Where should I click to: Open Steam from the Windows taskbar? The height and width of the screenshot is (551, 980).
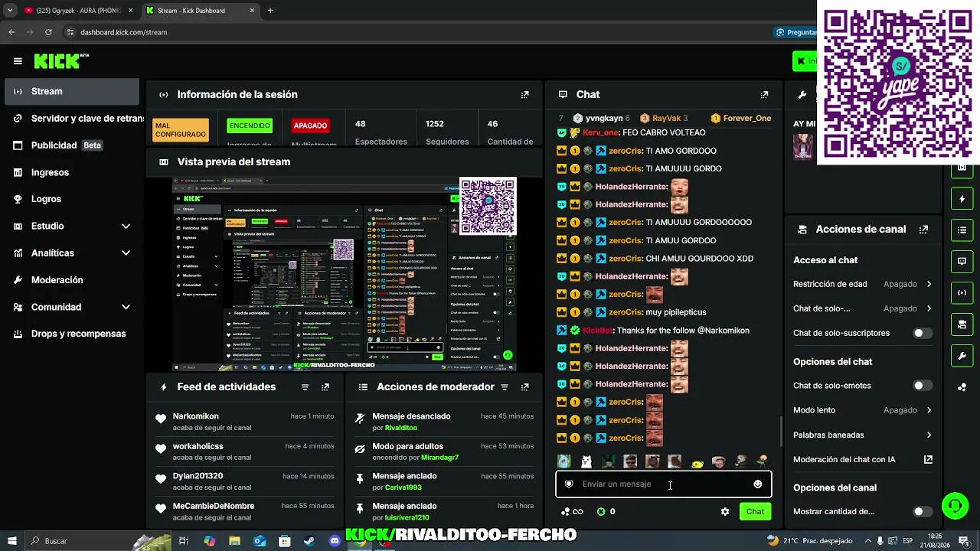(x=309, y=541)
